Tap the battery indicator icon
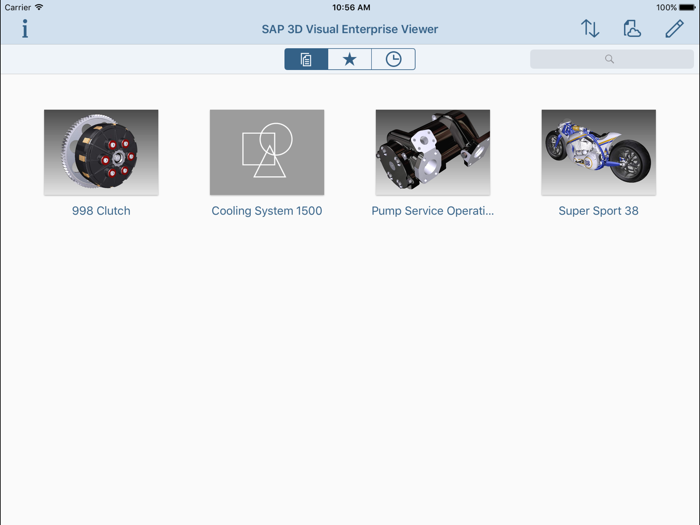 687,8
